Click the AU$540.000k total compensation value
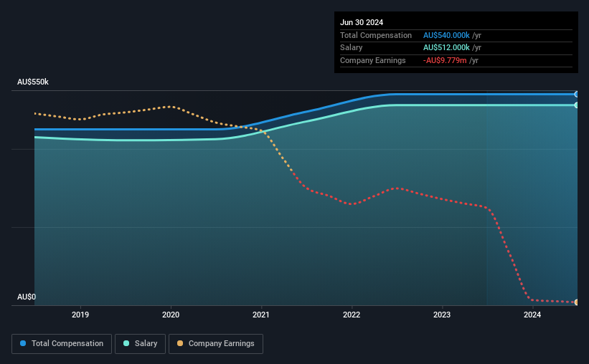589x364 pixels. tap(446, 35)
